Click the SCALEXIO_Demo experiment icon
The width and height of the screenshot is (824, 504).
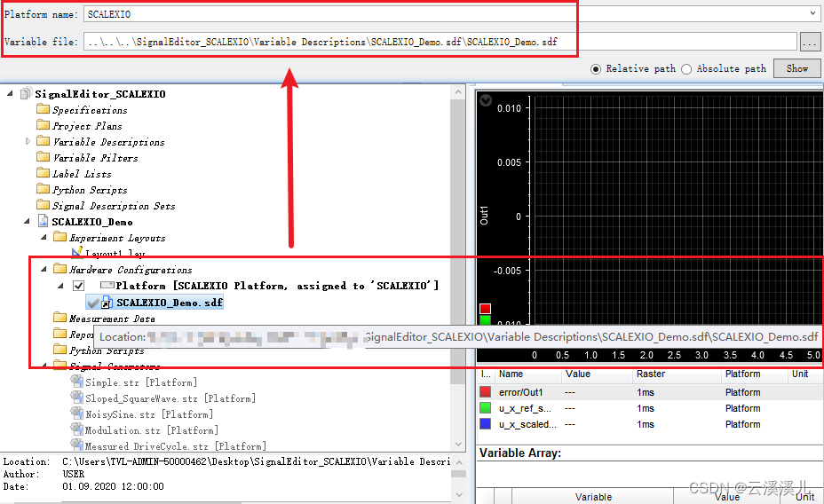[44, 221]
